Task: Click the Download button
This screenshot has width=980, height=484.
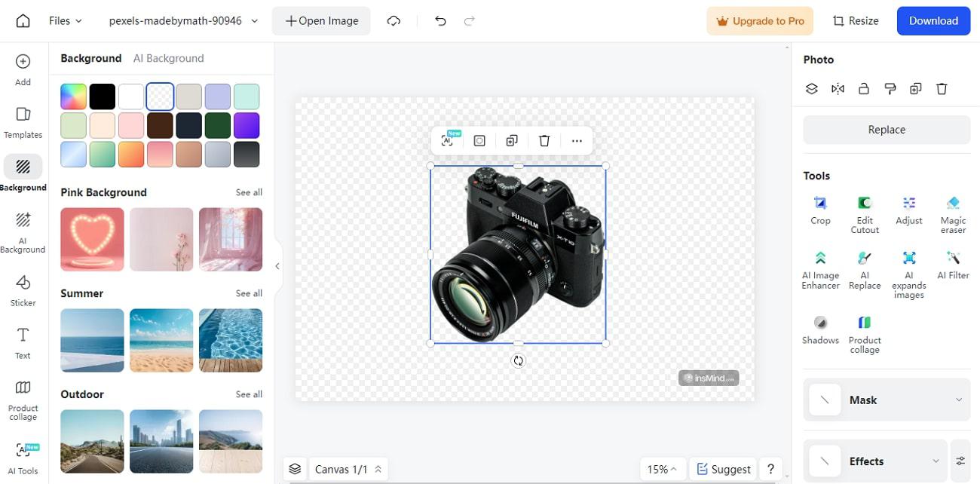Action: coord(933,21)
